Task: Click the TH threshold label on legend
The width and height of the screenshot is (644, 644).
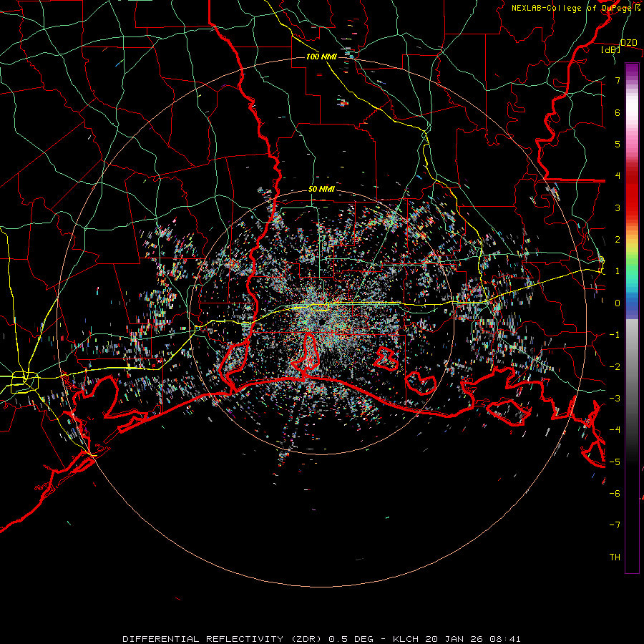Action: [x=615, y=557]
